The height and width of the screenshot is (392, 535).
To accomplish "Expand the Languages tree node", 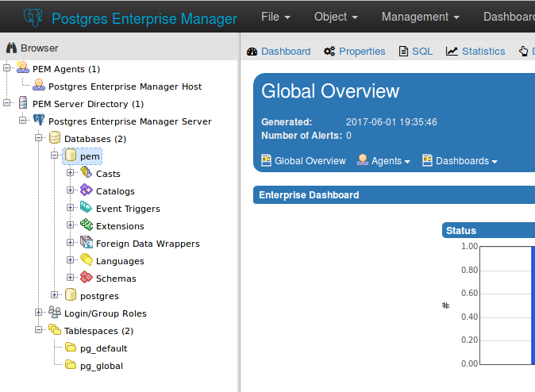I will pyautogui.click(x=71, y=259).
